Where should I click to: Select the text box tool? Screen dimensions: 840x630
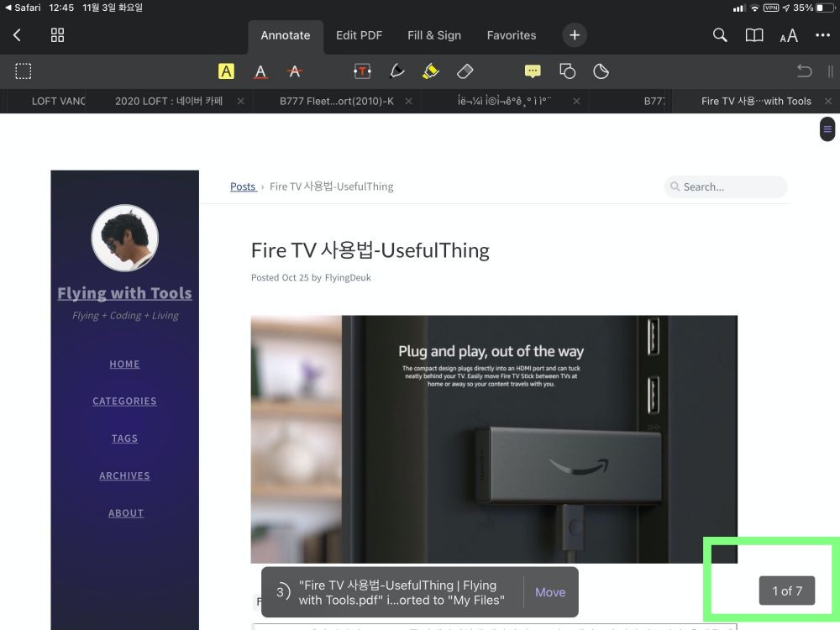pos(362,71)
